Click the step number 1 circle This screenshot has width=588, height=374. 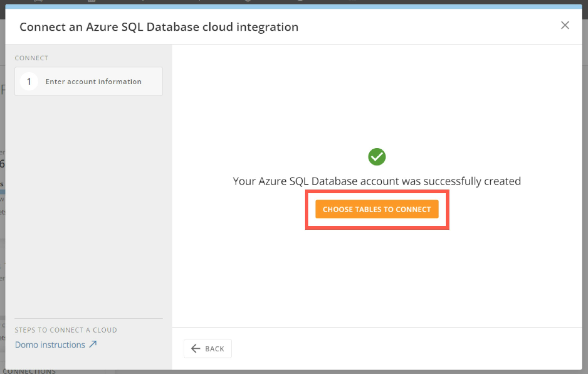29,81
